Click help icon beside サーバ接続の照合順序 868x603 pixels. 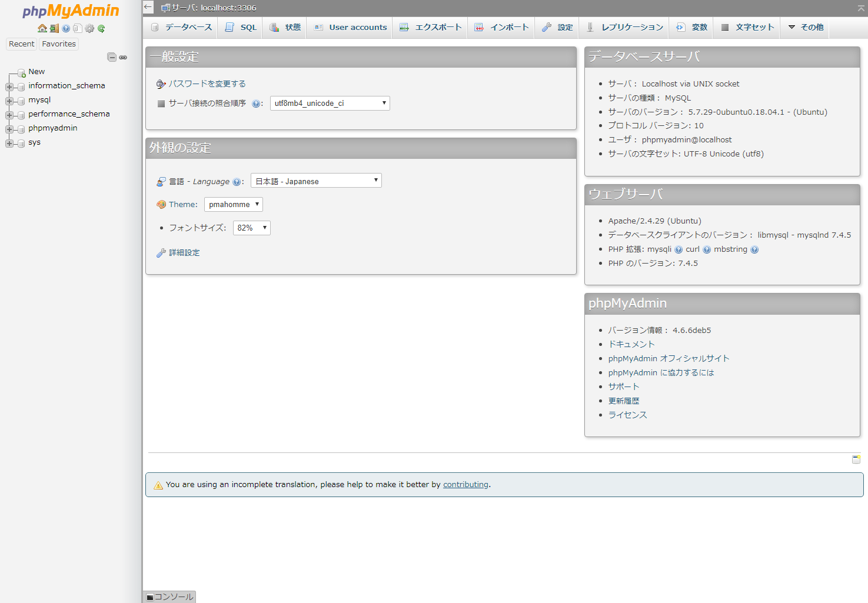256,104
